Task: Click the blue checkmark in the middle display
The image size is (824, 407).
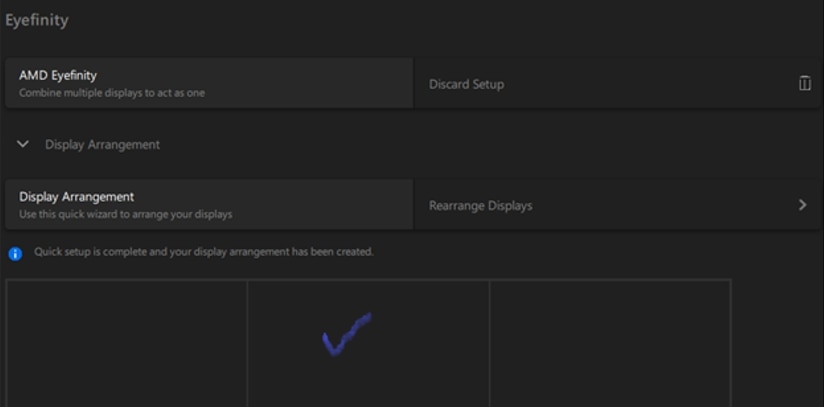Action: click(346, 335)
